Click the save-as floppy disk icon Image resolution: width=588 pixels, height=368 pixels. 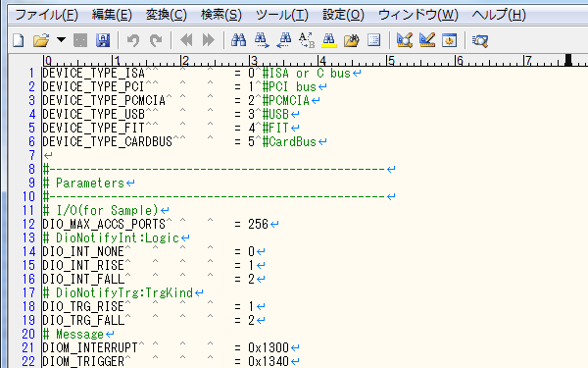[x=103, y=40]
